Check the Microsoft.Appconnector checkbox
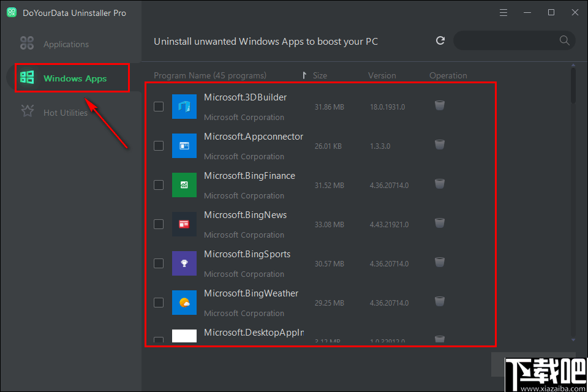The image size is (588, 392). [x=159, y=146]
